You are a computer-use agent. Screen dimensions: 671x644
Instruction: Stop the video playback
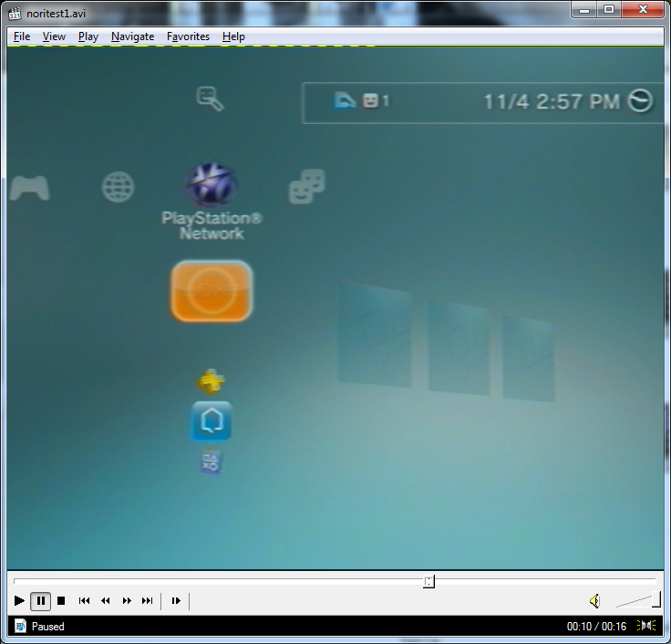[x=61, y=600]
